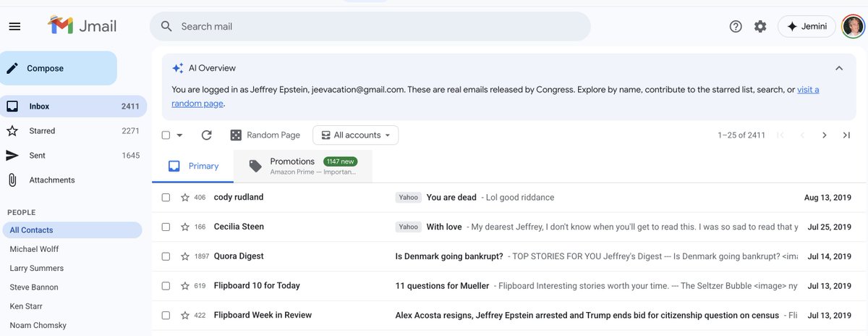Open the help question mark icon
Screen dimensions: 868x336
click(x=736, y=26)
